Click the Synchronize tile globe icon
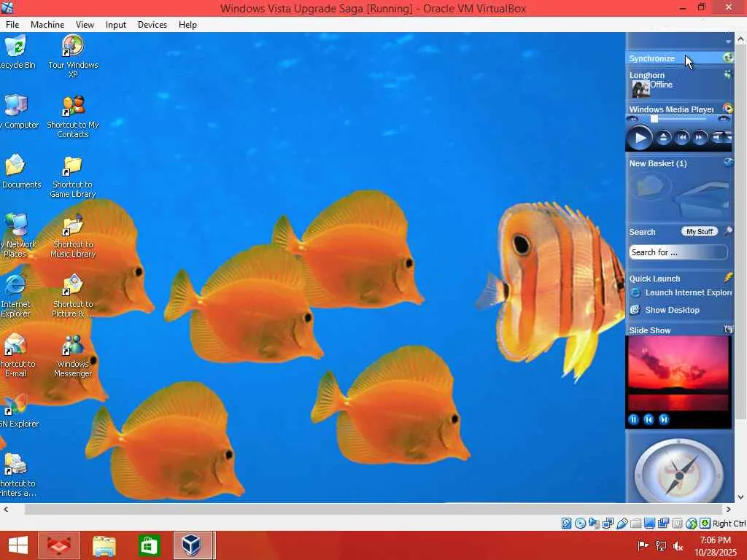The image size is (747, 560). pos(728,58)
